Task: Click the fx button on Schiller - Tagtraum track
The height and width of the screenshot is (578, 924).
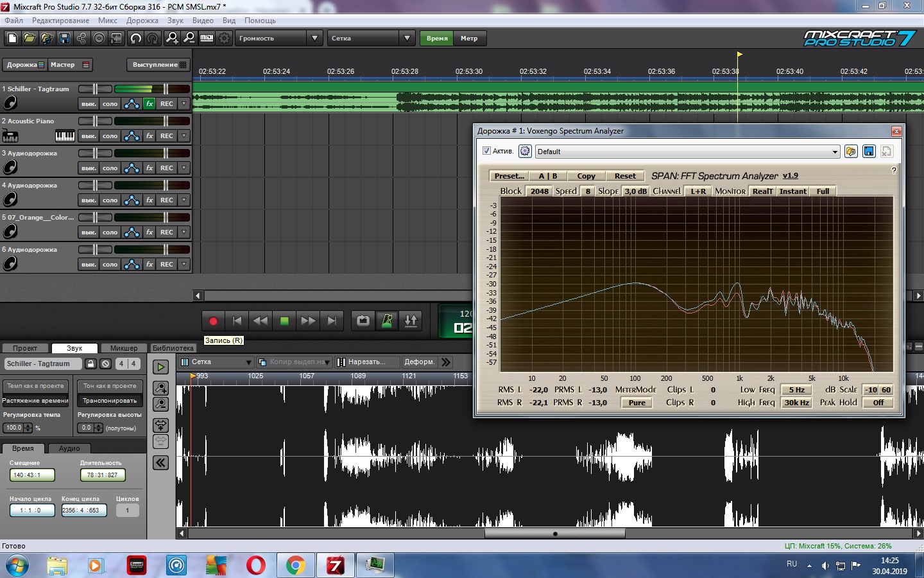Action: 150,103
